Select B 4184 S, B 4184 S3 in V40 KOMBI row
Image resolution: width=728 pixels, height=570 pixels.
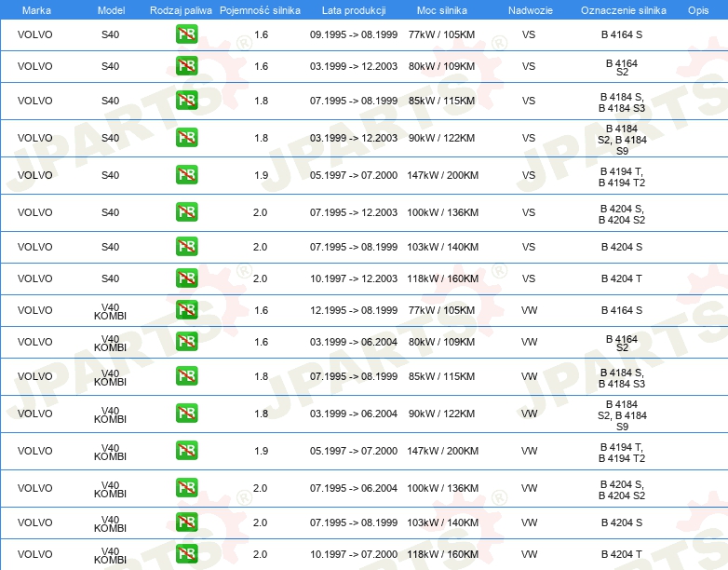pos(622,378)
